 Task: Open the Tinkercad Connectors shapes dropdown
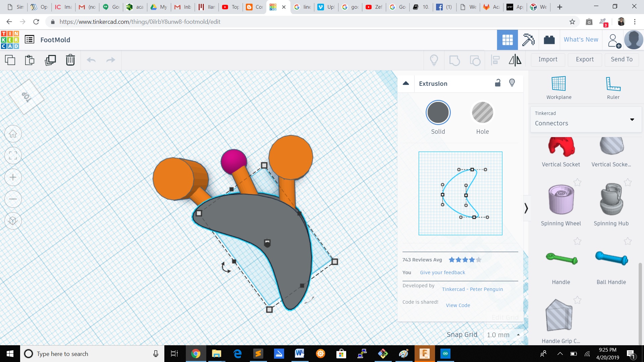[585, 119]
